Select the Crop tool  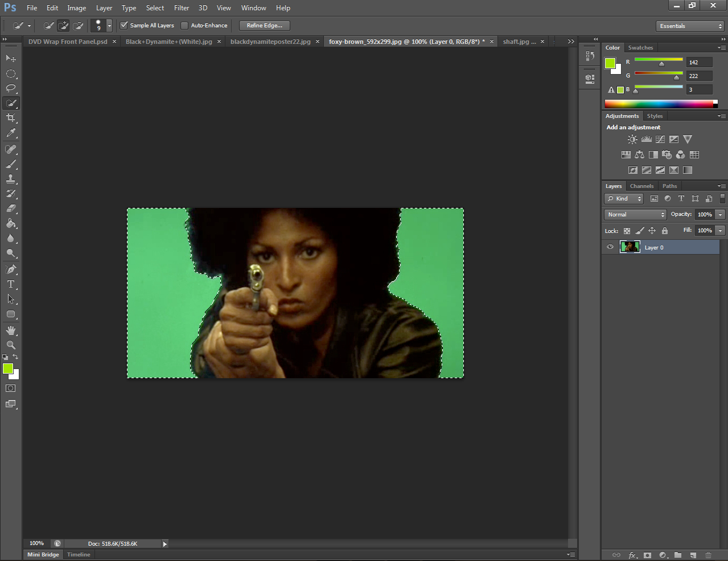point(11,118)
